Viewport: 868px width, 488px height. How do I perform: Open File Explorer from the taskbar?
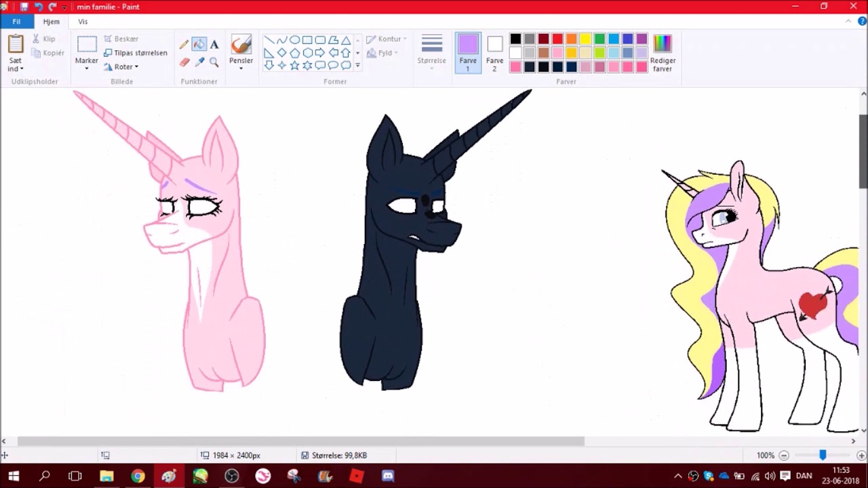[106, 476]
